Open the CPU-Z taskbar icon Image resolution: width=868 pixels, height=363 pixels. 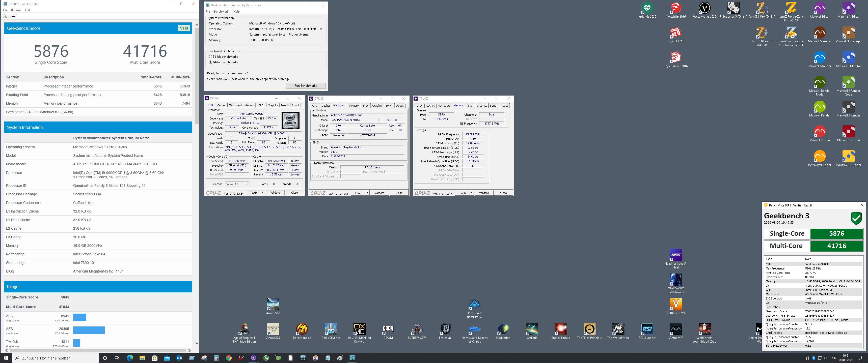pos(253,358)
